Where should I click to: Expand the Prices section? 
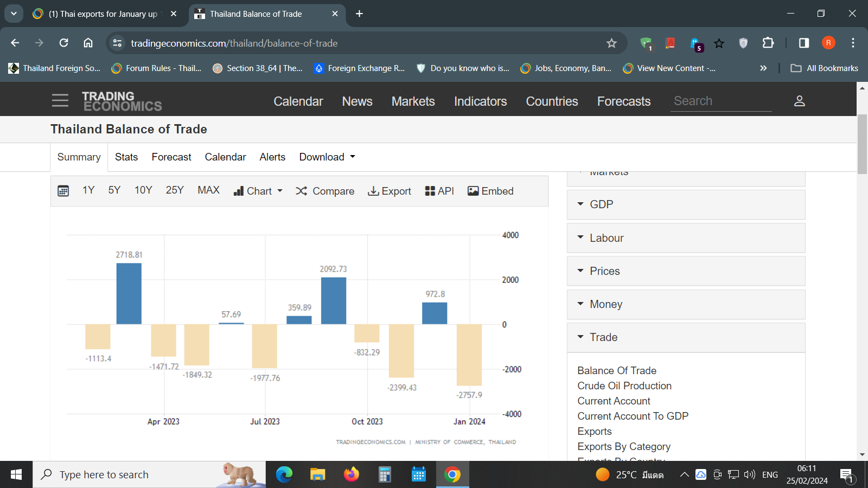(x=686, y=271)
